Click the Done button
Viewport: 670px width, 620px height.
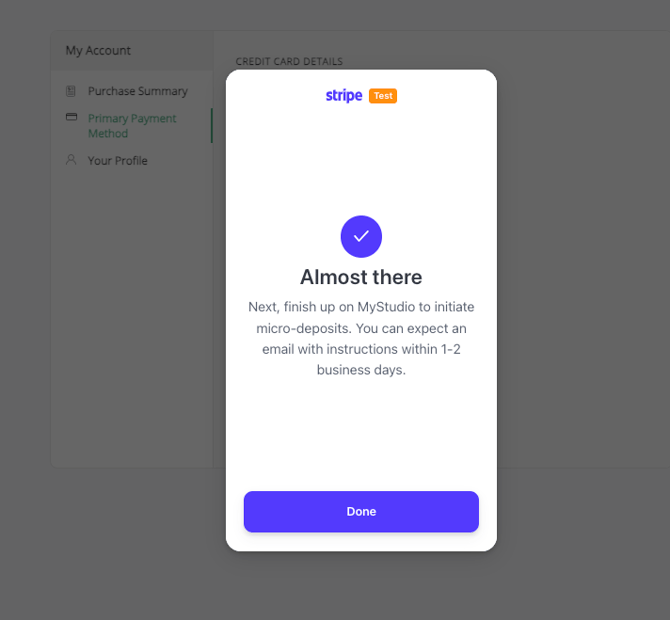[x=361, y=511]
